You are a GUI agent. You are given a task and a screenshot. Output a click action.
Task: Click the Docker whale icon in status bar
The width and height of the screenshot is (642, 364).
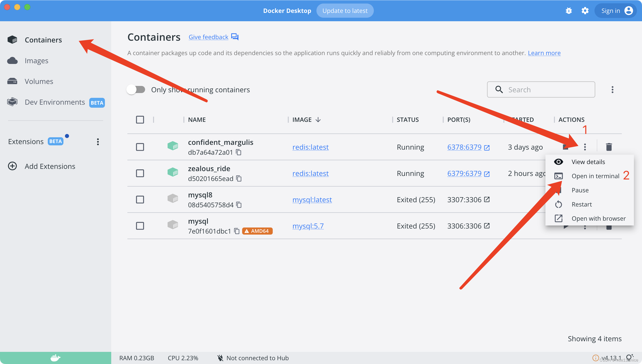[55, 358]
